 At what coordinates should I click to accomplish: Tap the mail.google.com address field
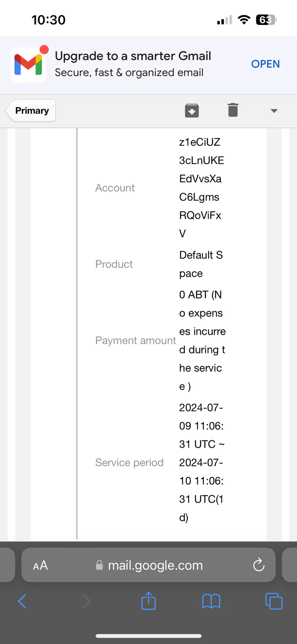[148, 565]
